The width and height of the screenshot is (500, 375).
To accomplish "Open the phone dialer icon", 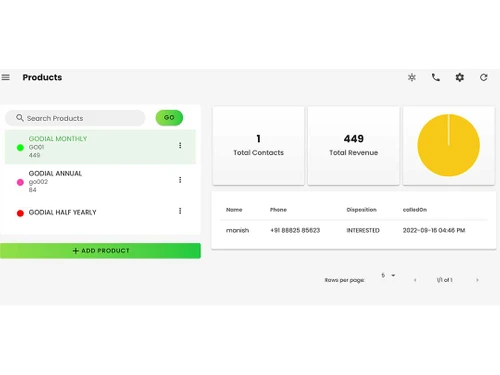I will click(x=436, y=77).
